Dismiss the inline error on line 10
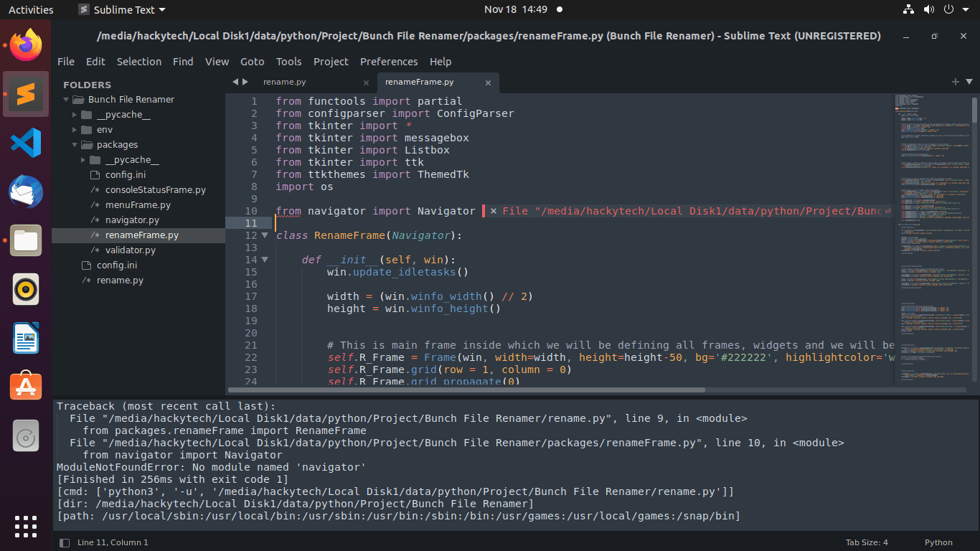 click(493, 211)
